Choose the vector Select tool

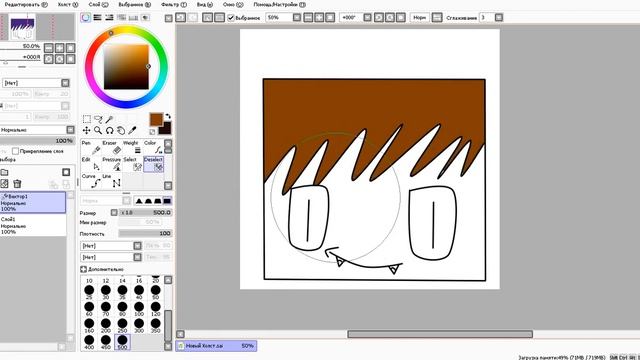(132, 164)
